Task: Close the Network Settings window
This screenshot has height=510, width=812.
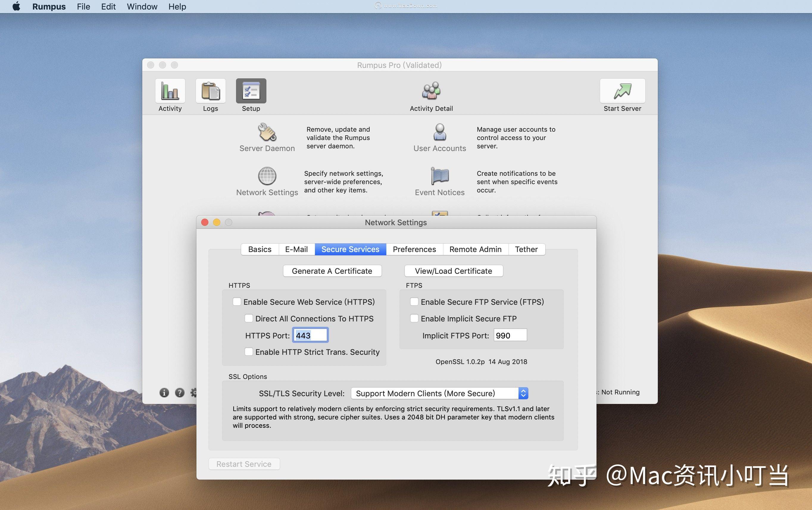Action: point(205,222)
